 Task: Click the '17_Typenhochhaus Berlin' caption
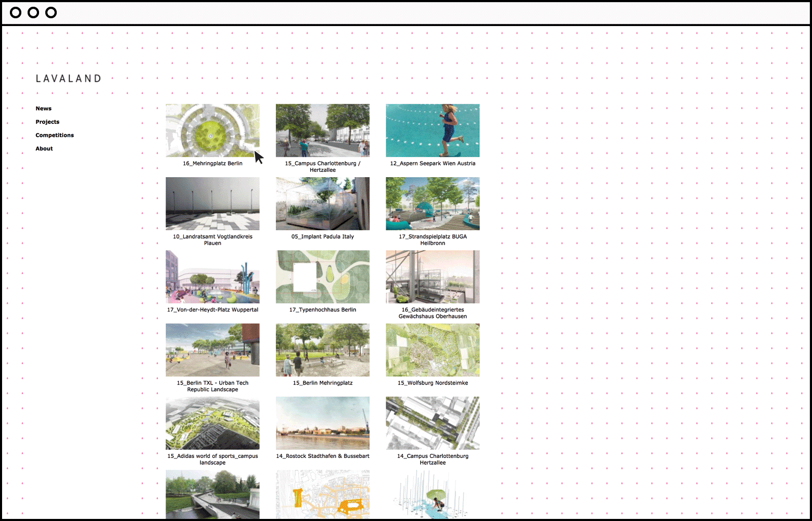(323, 310)
